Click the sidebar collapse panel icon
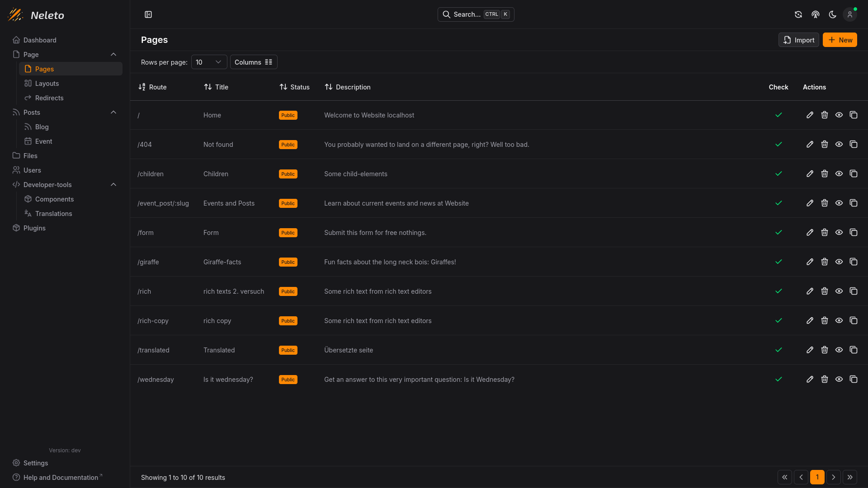 pyautogui.click(x=148, y=14)
